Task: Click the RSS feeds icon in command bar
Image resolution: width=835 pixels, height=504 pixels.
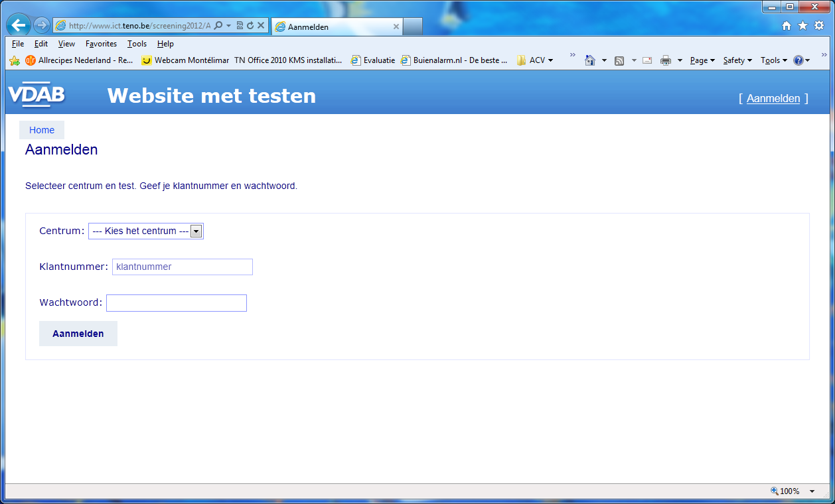Action: coord(619,60)
